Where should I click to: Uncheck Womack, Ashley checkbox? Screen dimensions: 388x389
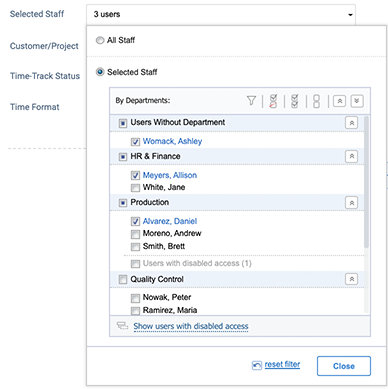click(x=135, y=142)
